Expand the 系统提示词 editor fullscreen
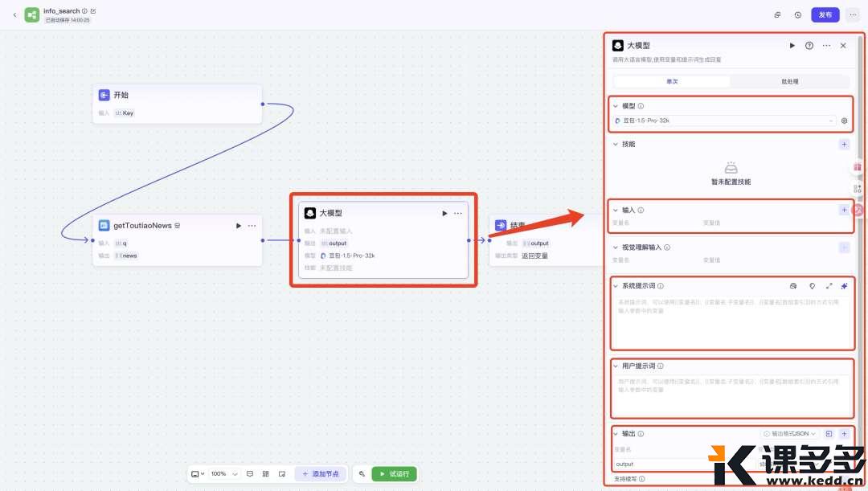Viewport: 868px width, 491px height. tap(829, 285)
